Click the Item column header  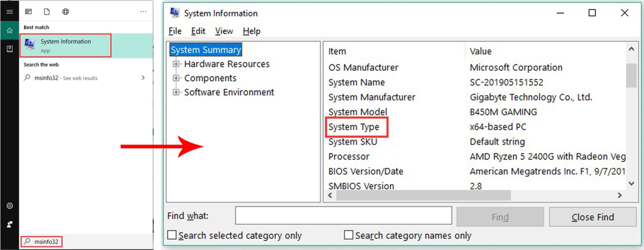pos(394,51)
